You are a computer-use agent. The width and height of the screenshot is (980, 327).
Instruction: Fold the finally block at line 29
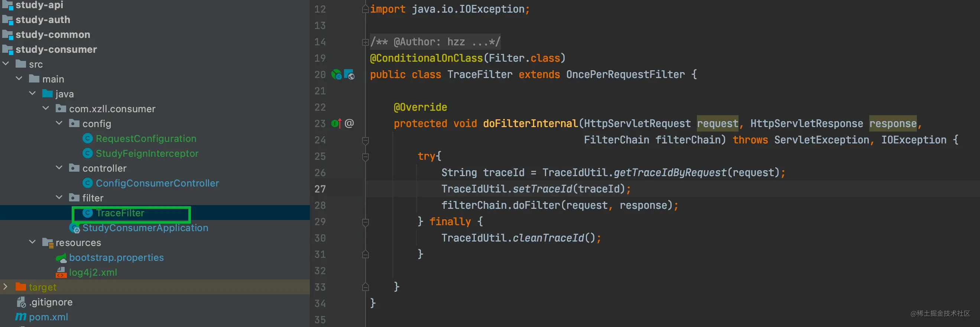click(x=365, y=222)
